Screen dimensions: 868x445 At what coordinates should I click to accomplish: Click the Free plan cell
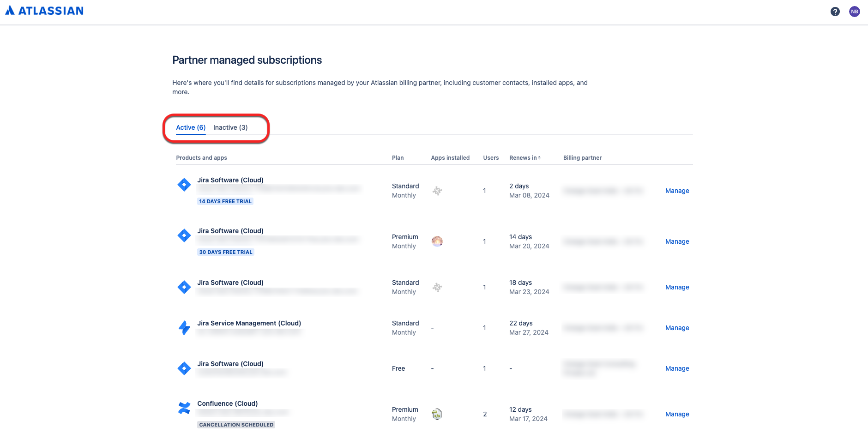tap(398, 368)
